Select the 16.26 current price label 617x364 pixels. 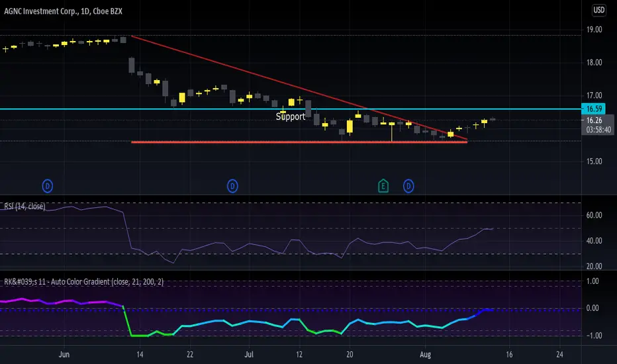(594, 120)
